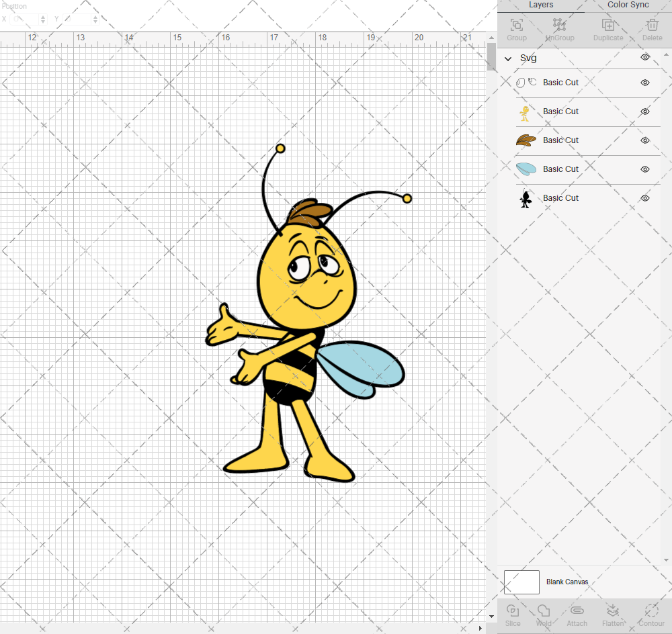Image resolution: width=672 pixels, height=634 pixels.
Task: Select the Weld tool
Action: pyautogui.click(x=544, y=610)
